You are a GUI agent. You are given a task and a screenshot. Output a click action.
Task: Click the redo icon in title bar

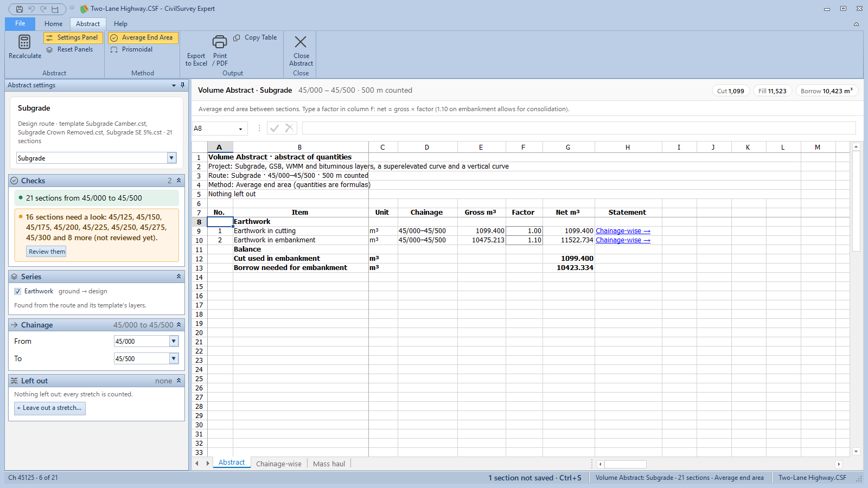[x=43, y=9]
